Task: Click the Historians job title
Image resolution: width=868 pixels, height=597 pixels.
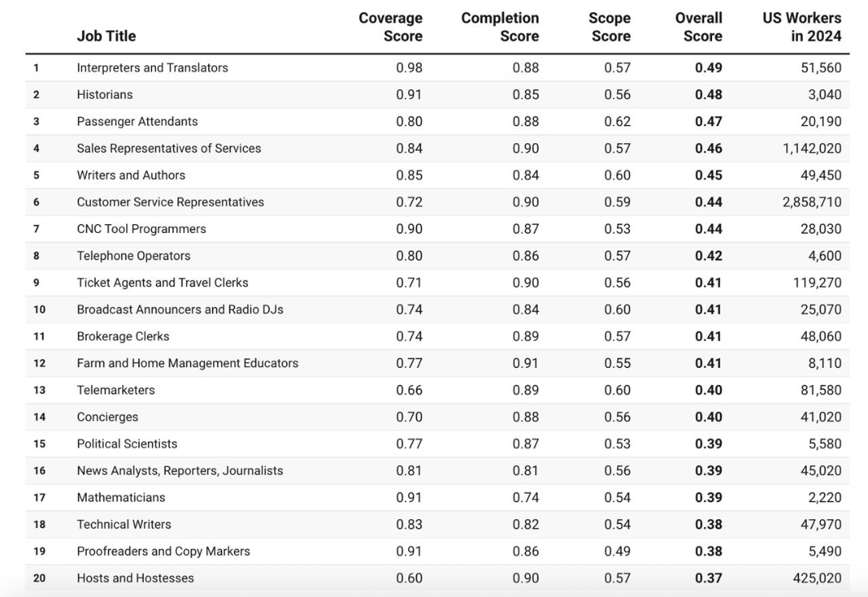Action: pyautogui.click(x=105, y=95)
